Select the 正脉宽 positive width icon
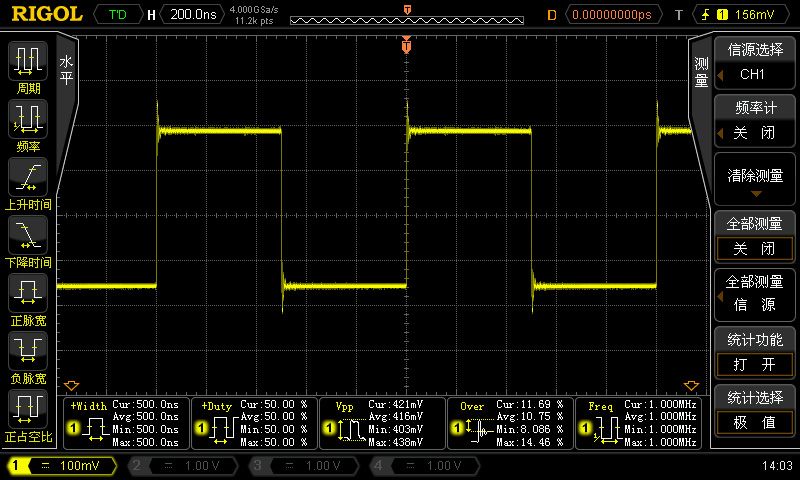This screenshot has width=800, height=480. [27, 298]
